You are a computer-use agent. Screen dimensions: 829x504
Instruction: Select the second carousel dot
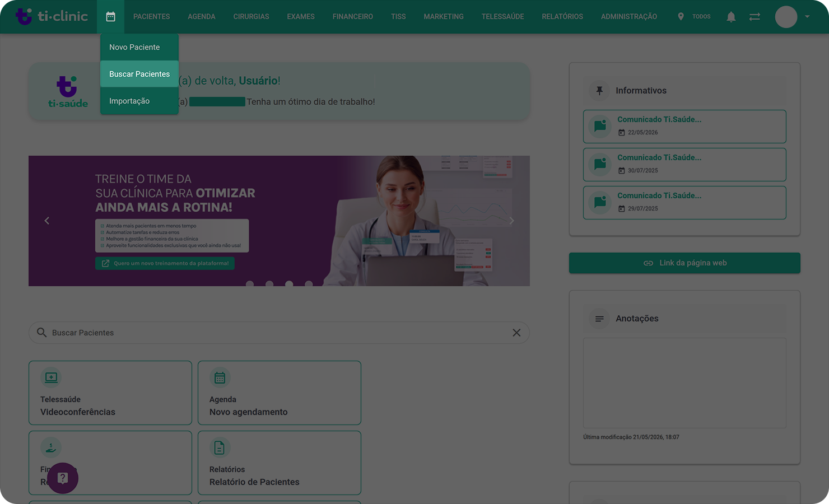pos(269,284)
